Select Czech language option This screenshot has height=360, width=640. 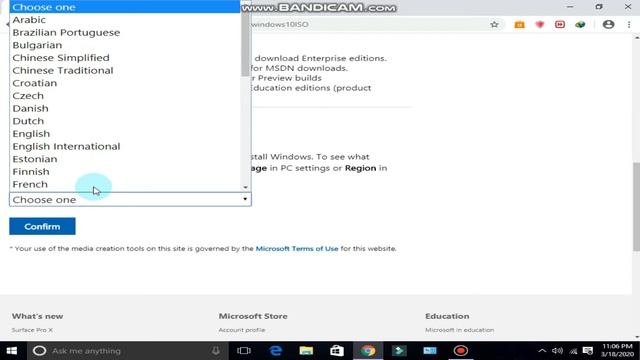tap(124, 96)
